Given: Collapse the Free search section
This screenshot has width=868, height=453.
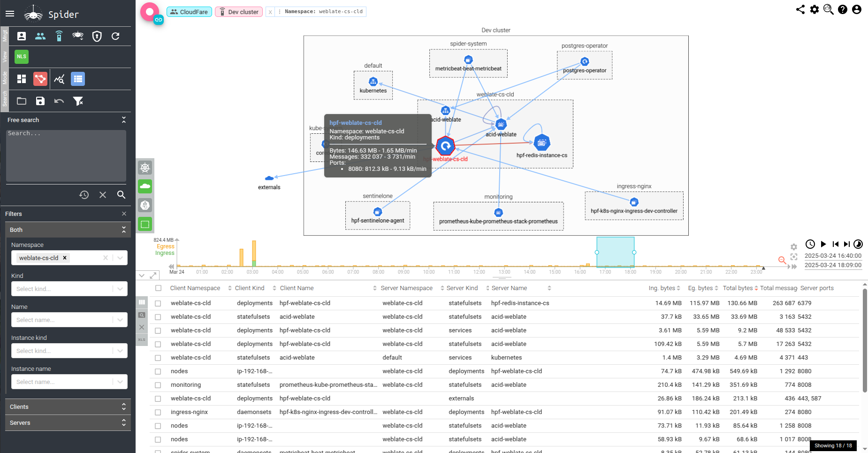Looking at the screenshot, I should (124, 120).
